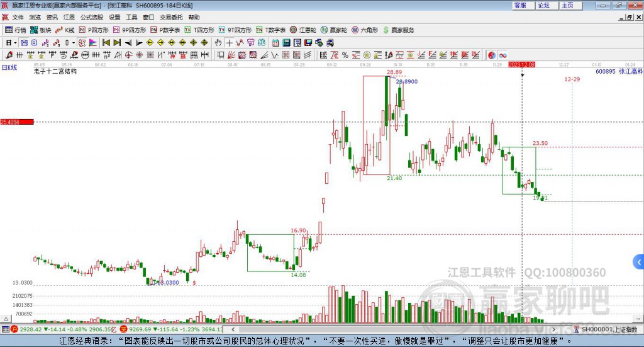Open the 浏览 menu

click(x=35, y=17)
